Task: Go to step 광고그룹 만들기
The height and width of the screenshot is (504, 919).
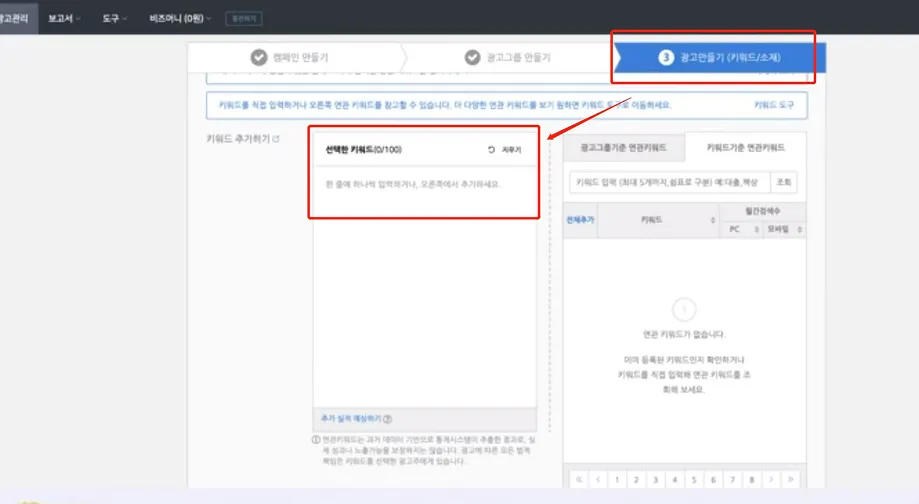Action: coord(509,57)
